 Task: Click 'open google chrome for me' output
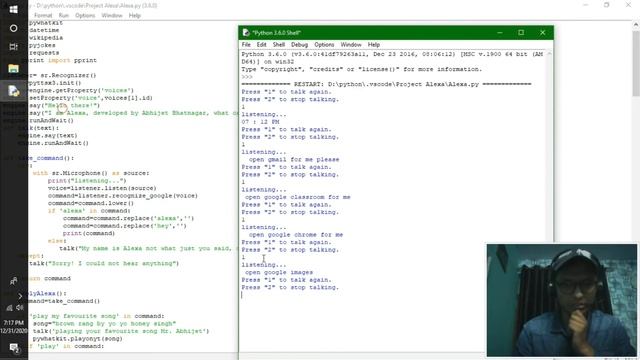pyautogui.click(x=296, y=235)
